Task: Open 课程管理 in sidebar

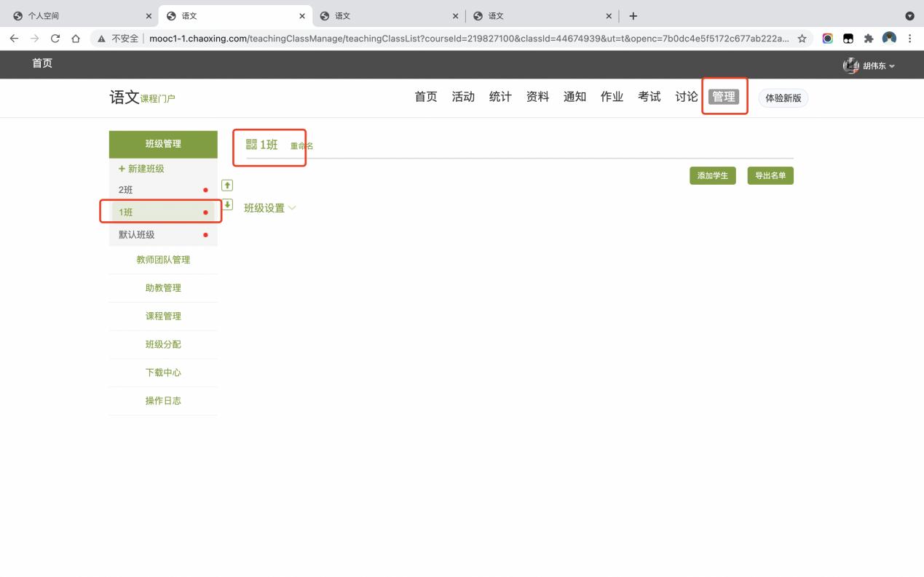Action: (x=163, y=317)
